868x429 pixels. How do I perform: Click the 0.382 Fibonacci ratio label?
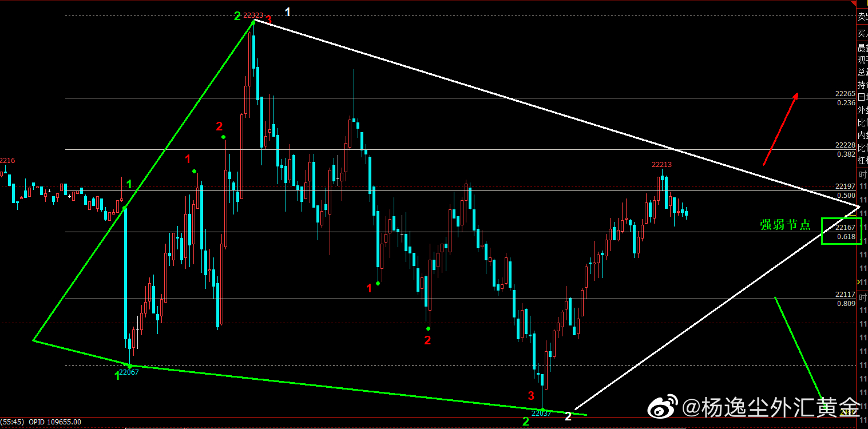tap(846, 154)
